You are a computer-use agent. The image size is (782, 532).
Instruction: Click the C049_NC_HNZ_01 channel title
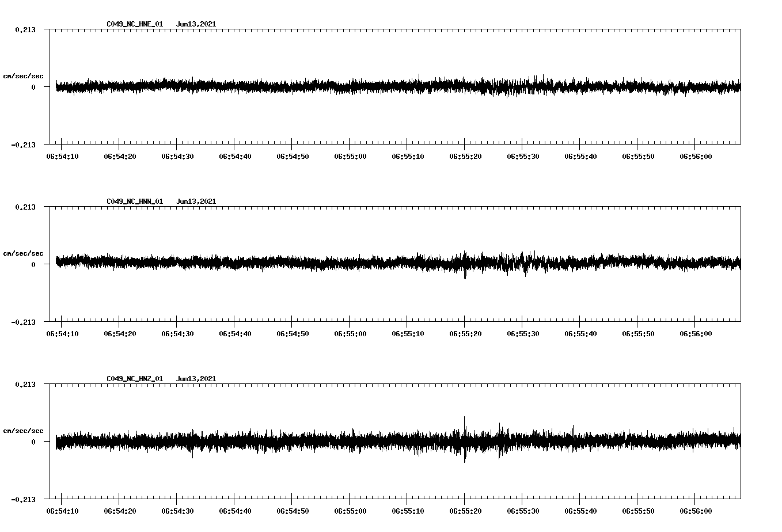pyautogui.click(x=135, y=379)
